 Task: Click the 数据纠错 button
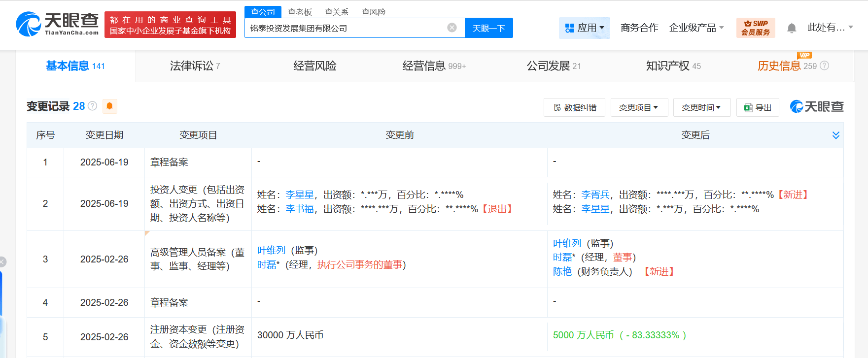[x=574, y=107]
